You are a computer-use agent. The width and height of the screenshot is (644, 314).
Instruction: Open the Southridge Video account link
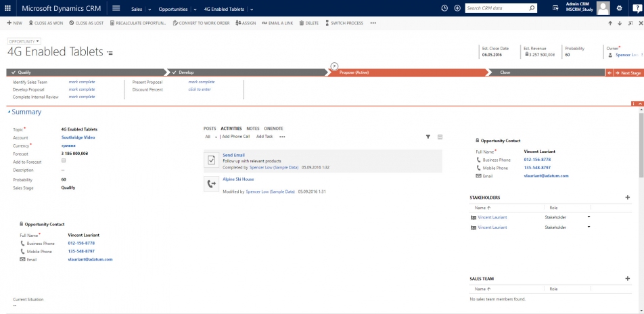pos(78,137)
